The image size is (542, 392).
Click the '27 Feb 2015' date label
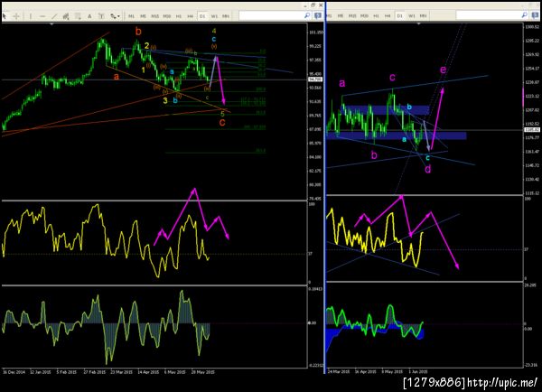[x=94, y=372]
